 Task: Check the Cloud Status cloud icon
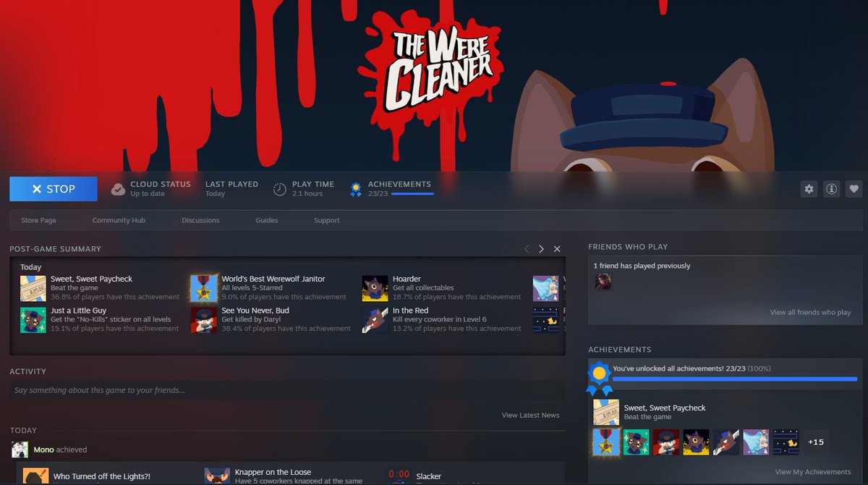click(118, 189)
